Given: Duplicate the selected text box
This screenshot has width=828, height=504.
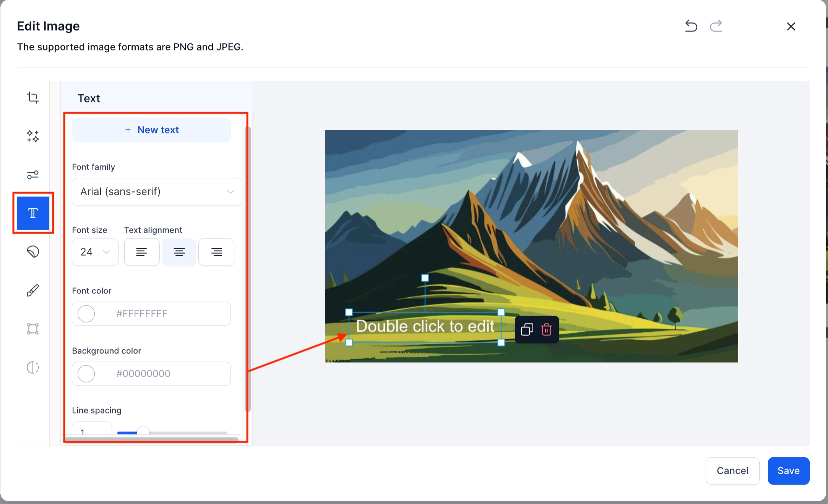Looking at the screenshot, I should 527,329.
